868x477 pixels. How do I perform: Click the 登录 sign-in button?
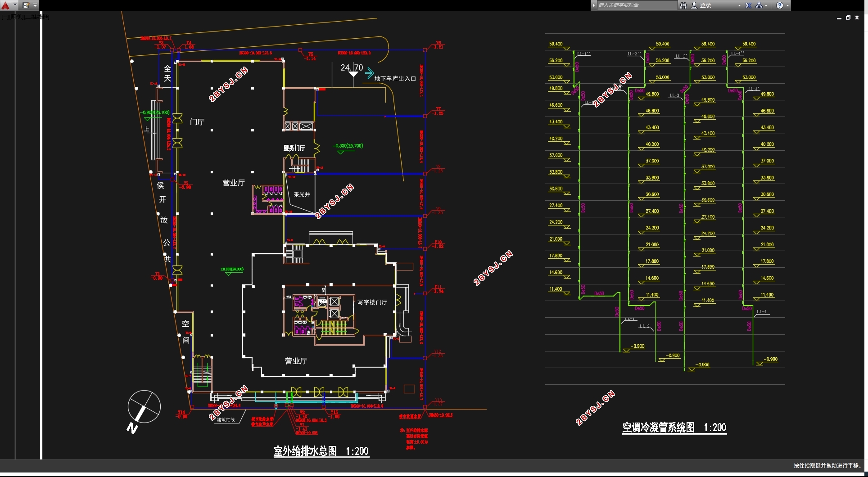705,5
